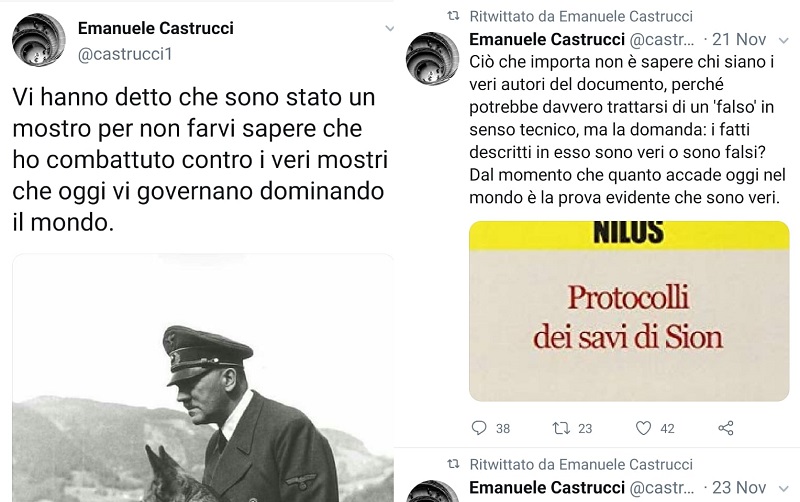Open the 21 Nov timestamp link

(x=739, y=39)
